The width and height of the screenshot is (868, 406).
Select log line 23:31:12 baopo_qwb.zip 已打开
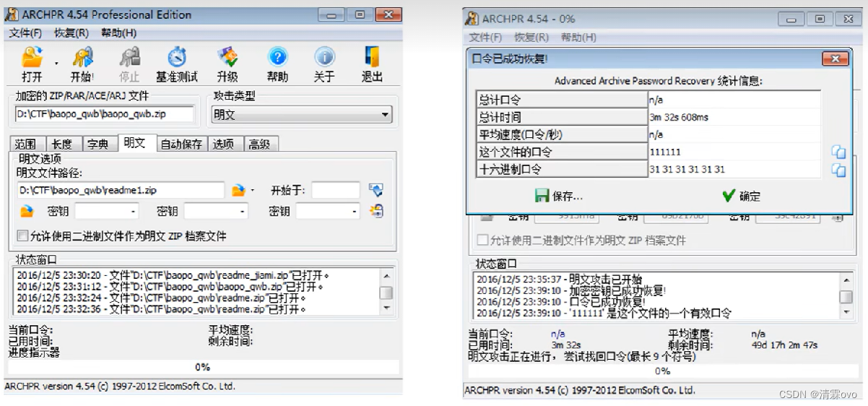pos(170,286)
